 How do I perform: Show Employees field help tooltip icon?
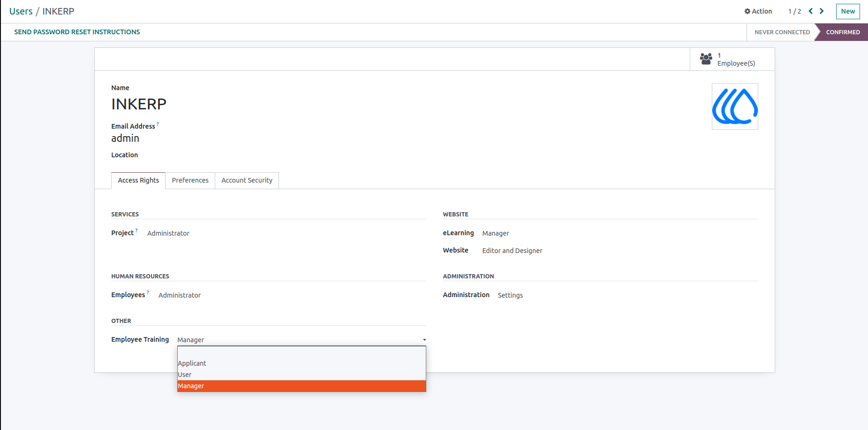click(148, 292)
